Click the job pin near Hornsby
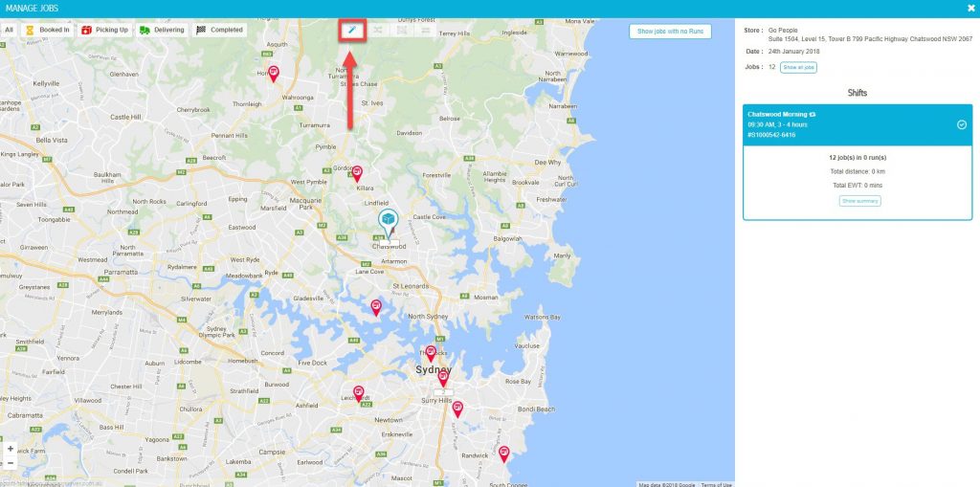The width and height of the screenshot is (980, 487). (273, 73)
